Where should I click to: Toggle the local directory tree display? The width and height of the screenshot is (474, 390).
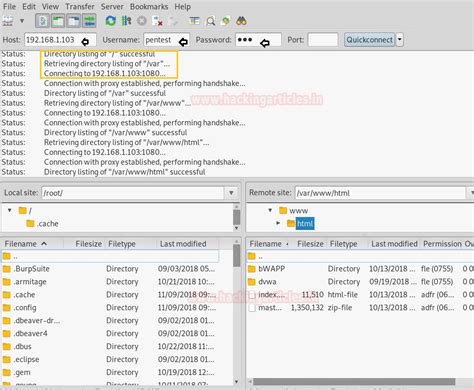pyautogui.click(x=58, y=21)
